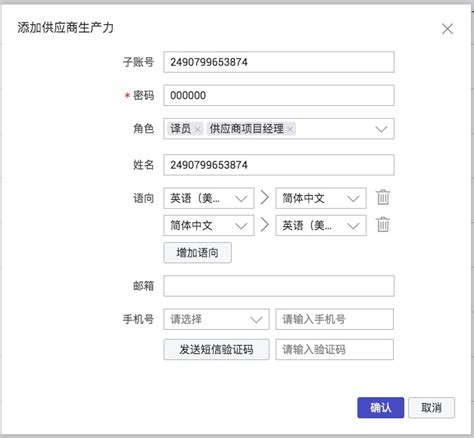The width and height of the screenshot is (474, 438).
Task: Cancel with the 取消 button
Action: click(x=431, y=408)
